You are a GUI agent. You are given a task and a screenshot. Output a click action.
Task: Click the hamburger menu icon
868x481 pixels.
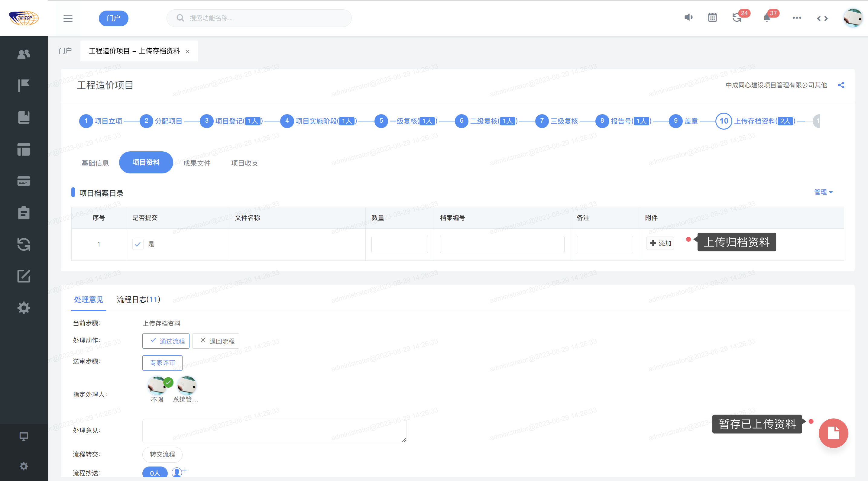[x=68, y=18]
